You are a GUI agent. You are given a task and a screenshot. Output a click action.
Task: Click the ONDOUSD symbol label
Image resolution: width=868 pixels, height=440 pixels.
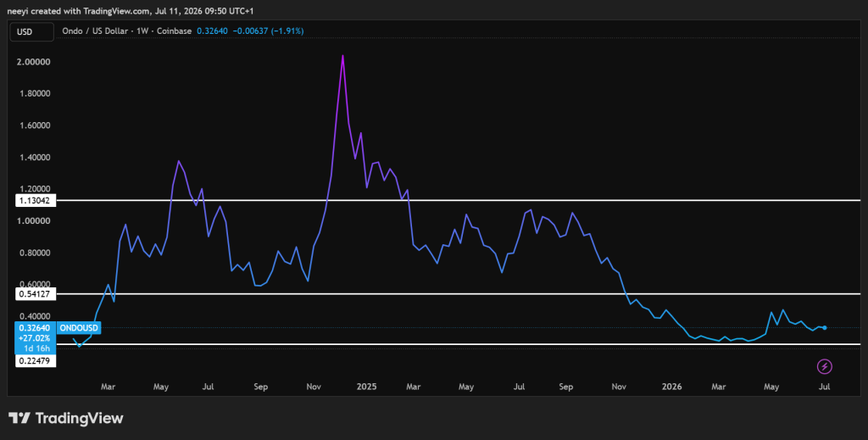click(x=79, y=328)
